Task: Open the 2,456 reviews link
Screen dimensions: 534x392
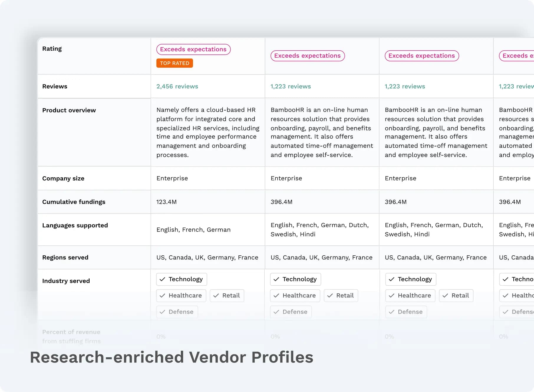Action: (177, 86)
